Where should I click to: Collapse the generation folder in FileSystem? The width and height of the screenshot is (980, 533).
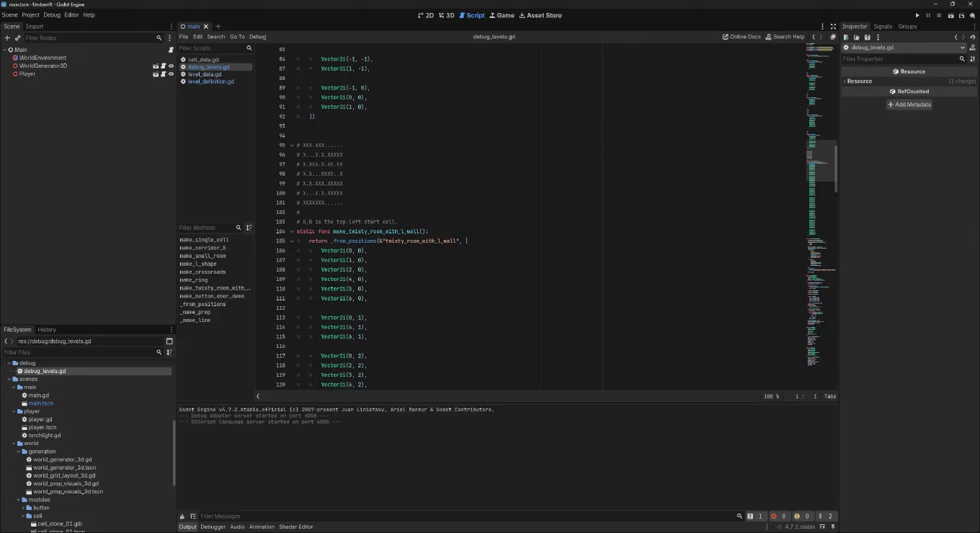(x=17, y=452)
